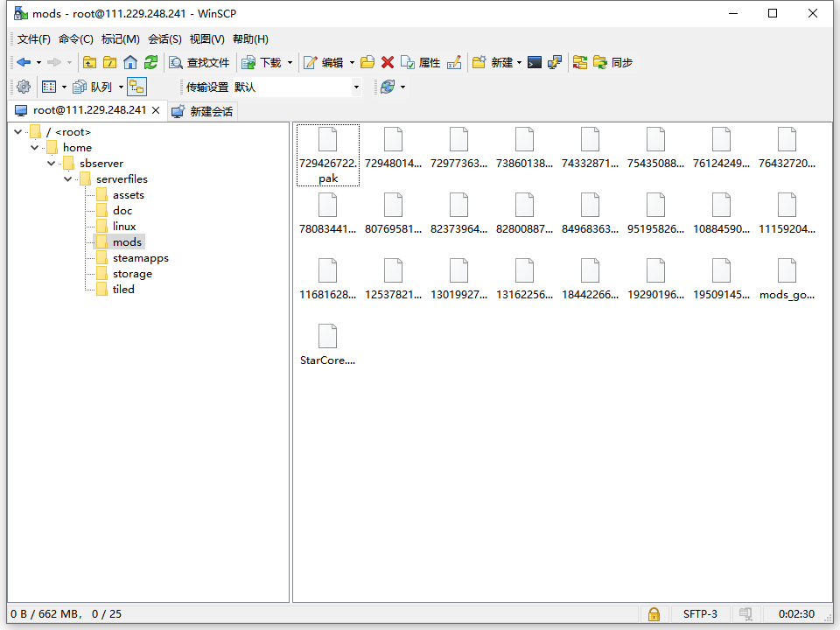This screenshot has height=630, width=840.
Task: Select the assets folder in tree
Action: pyautogui.click(x=128, y=195)
